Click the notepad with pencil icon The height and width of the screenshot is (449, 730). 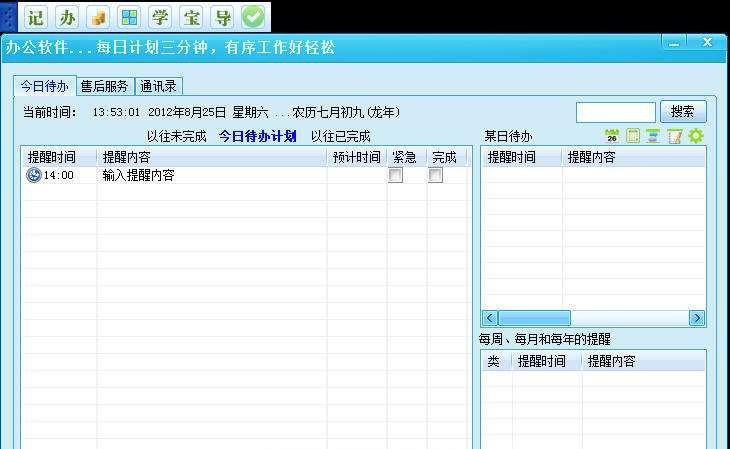click(675, 136)
